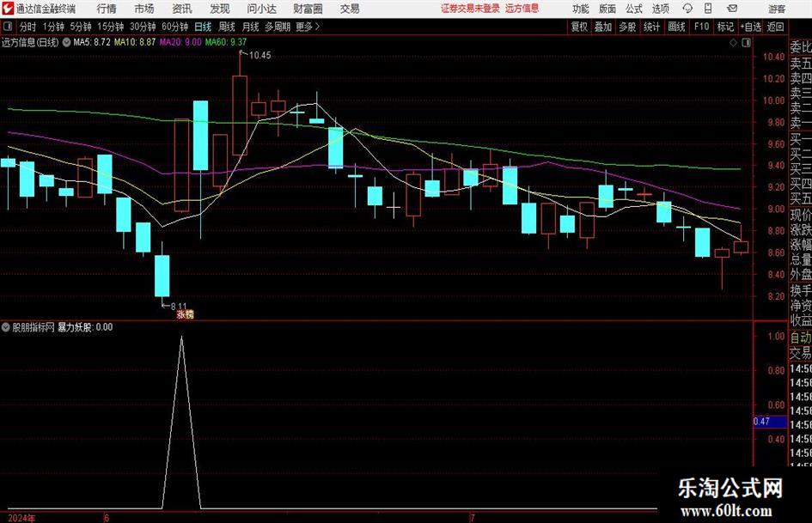Viewport: 812px width, 523px height.
Task: Click the MA20: 9.00 label
Action: pos(180,42)
